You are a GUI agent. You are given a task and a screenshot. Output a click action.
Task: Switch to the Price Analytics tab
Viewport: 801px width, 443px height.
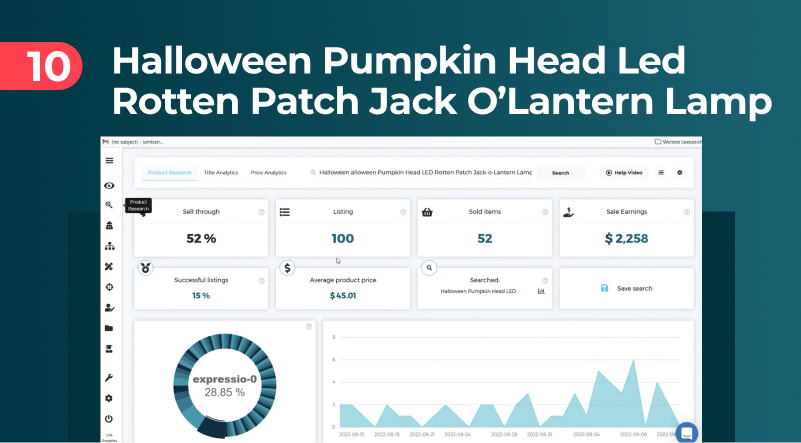coord(269,173)
